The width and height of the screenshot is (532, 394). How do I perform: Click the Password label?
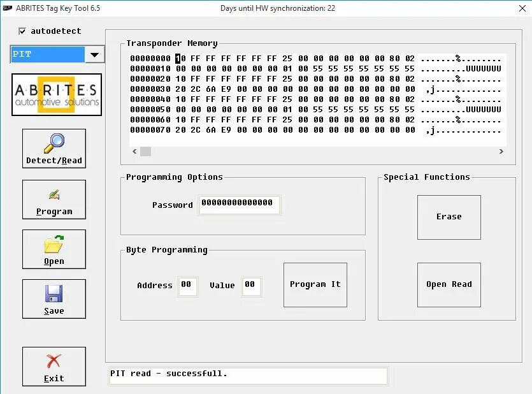(173, 205)
